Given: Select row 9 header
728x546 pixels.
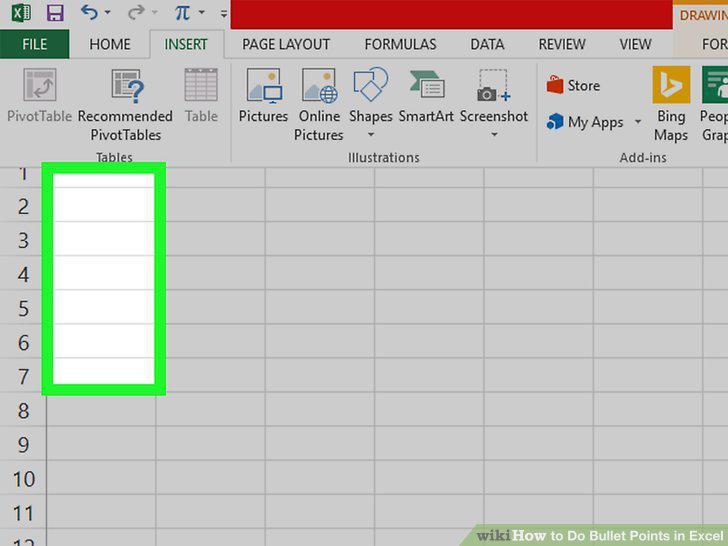Looking at the screenshot, I should click(x=23, y=445).
